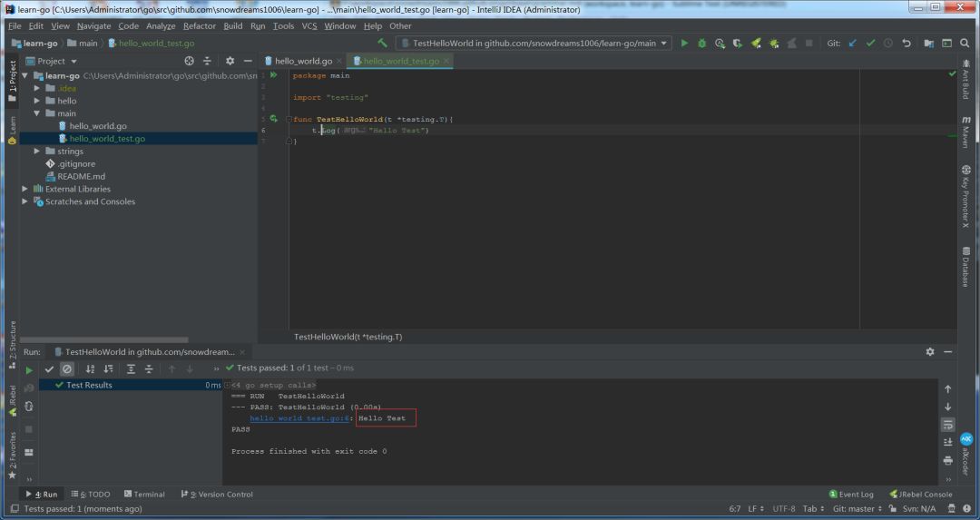
Task: Expand the .idea folder
Action: click(37, 88)
